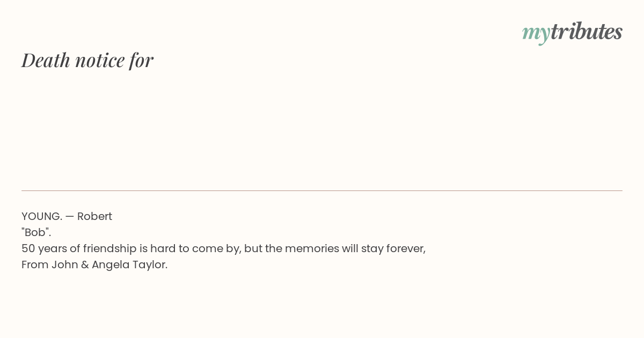The width and height of the screenshot is (644, 338).
Task: Click the horizontal divider line
Action: (322, 190)
